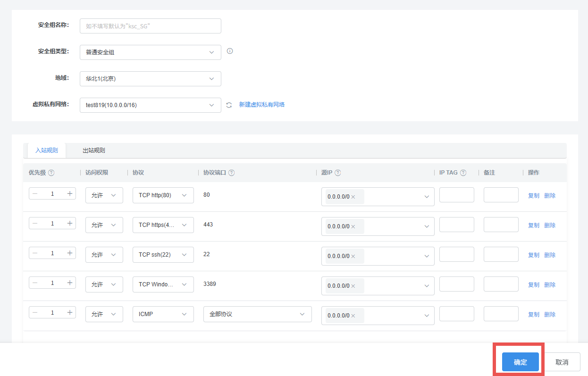588x376 pixels.
Task: Click info icon beside 安全组类型 dropdown
Action: [230, 51]
